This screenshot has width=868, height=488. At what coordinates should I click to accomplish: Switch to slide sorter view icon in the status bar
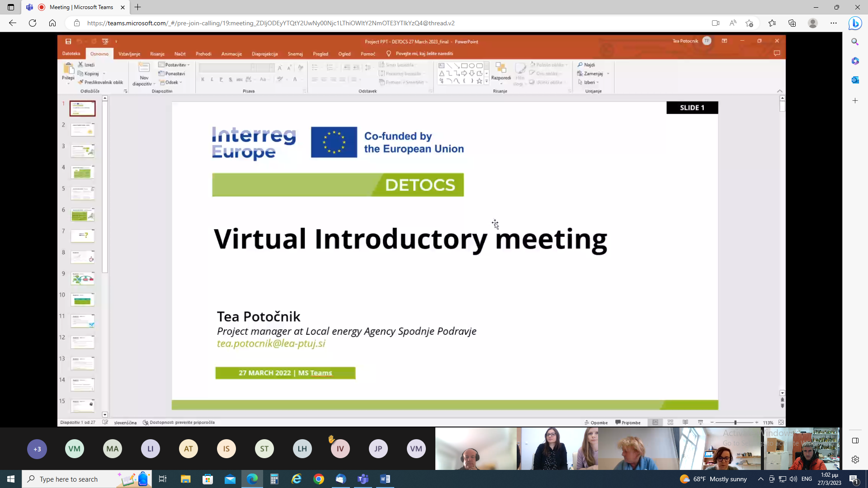point(670,422)
